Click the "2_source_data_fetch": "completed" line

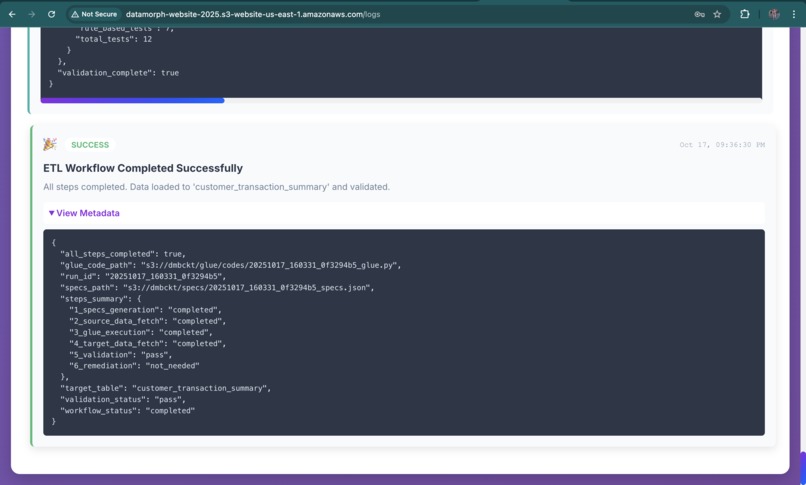(148, 321)
